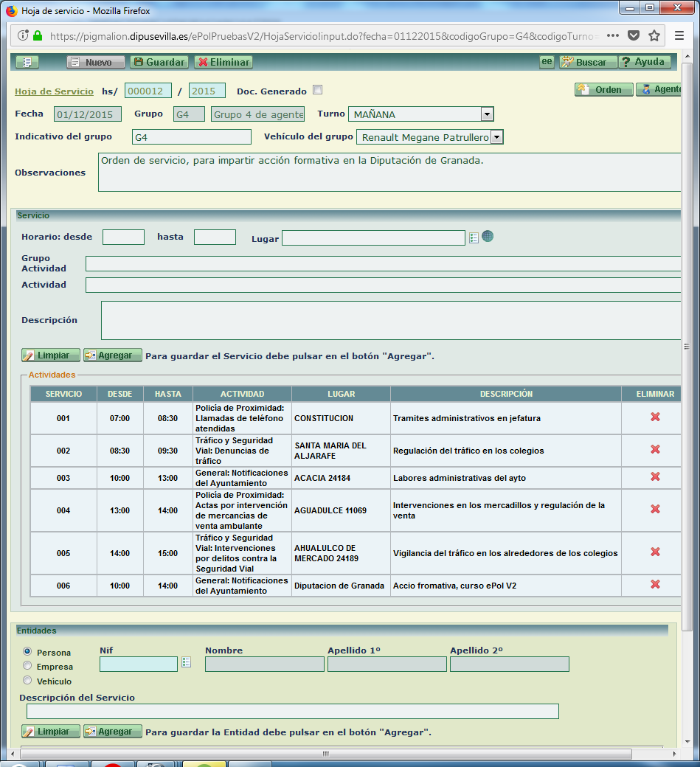Image resolution: width=700 pixels, height=767 pixels.
Task: Click the Guardar toolbar button
Action: pos(159,63)
